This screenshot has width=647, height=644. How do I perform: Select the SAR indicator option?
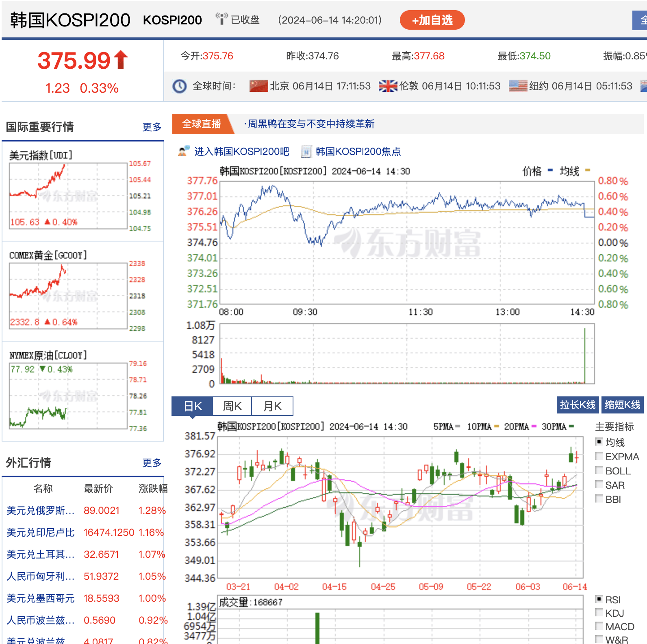[x=599, y=484]
